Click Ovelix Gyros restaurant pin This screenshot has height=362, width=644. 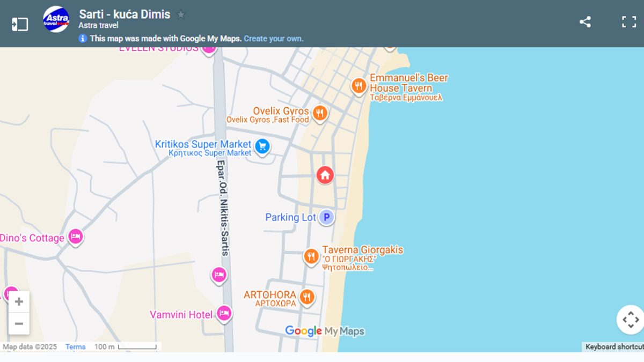[x=320, y=113]
